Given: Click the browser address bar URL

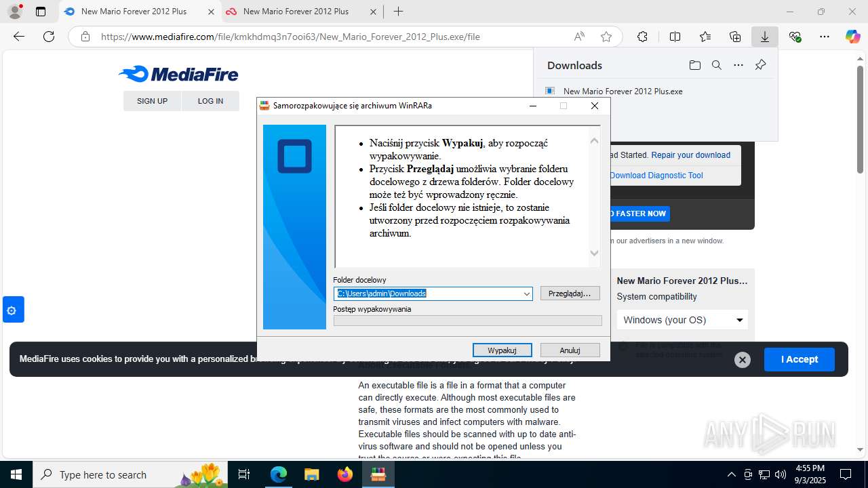Looking at the screenshot, I should [x=290, y=37].
